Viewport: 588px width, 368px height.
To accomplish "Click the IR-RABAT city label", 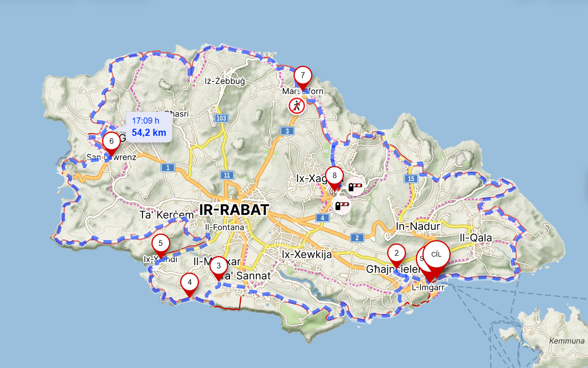I will point(234,210).
